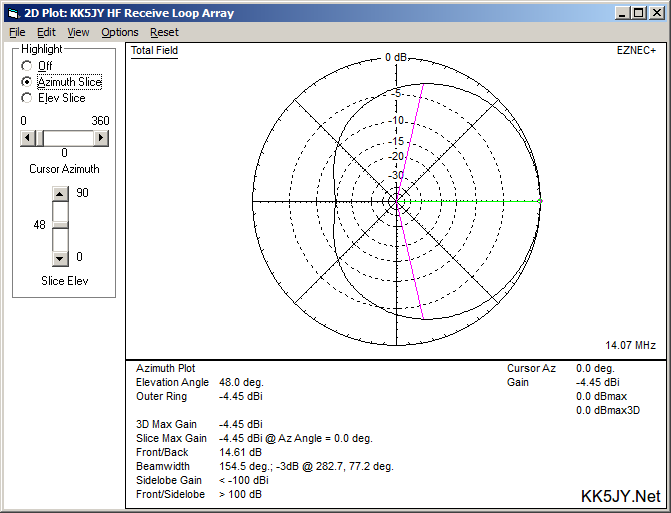This screenshot has height=513, width=671.
Task: Open the Reset menu
Action: click(x=164, y=33)
